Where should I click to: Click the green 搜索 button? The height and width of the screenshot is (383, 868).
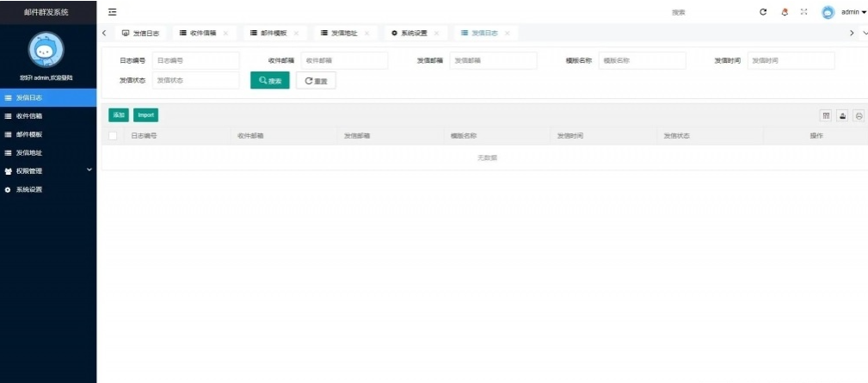click(269, 80)
